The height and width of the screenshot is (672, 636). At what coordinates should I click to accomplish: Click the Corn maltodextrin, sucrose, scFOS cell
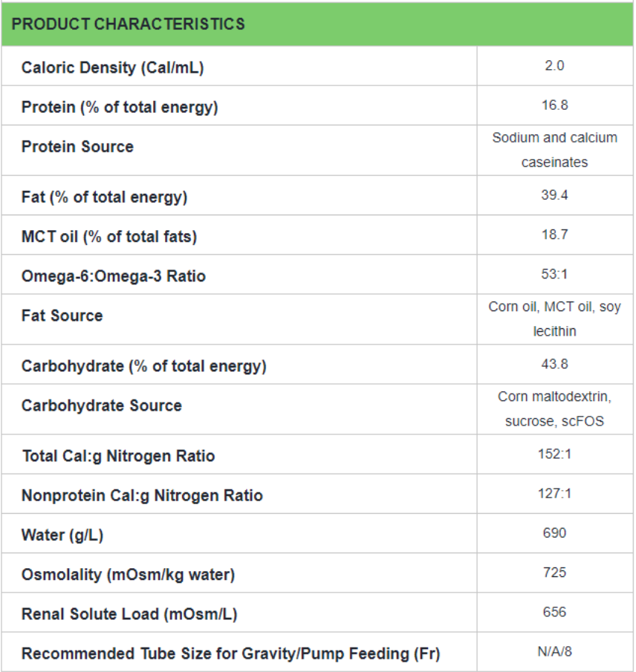point(554,409)
